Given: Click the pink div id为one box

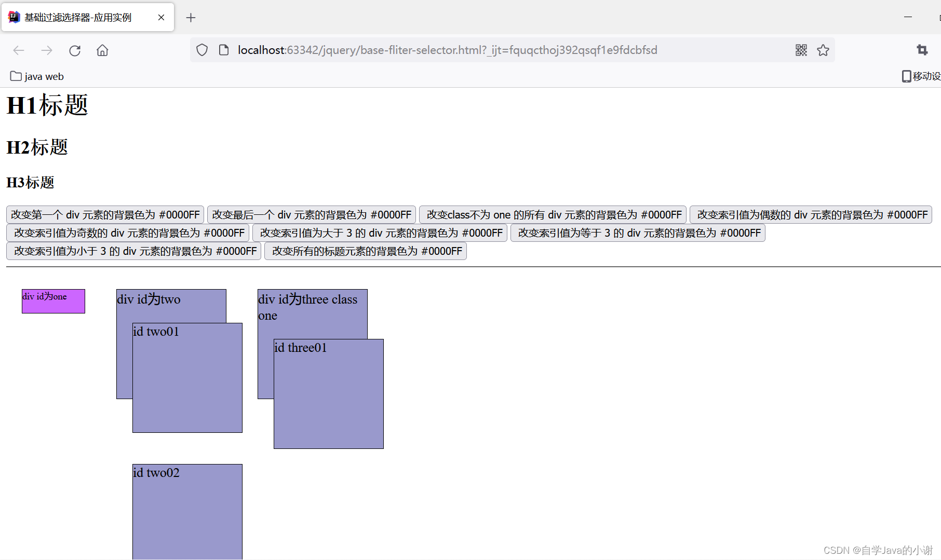Looking at the screenshot, I should tap(53, 301).
